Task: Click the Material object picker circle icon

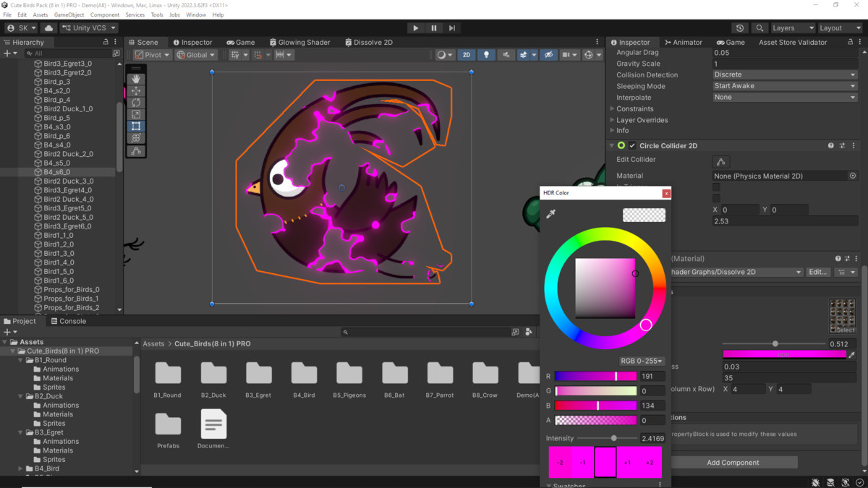Action: [853, 176]
